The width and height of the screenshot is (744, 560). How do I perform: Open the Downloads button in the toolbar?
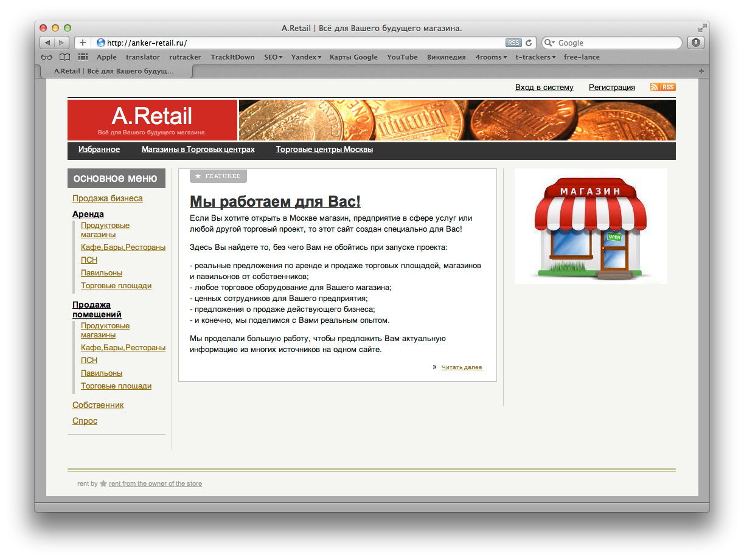click(695, 43)
